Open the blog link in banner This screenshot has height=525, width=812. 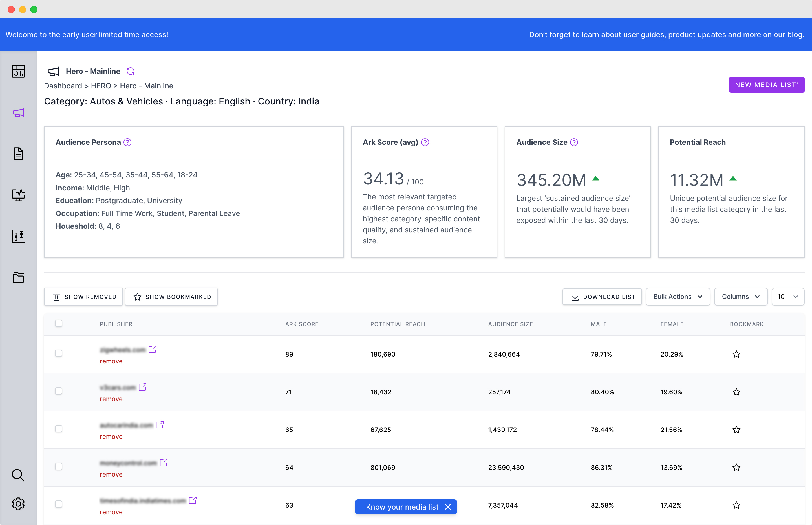(794, 35)
